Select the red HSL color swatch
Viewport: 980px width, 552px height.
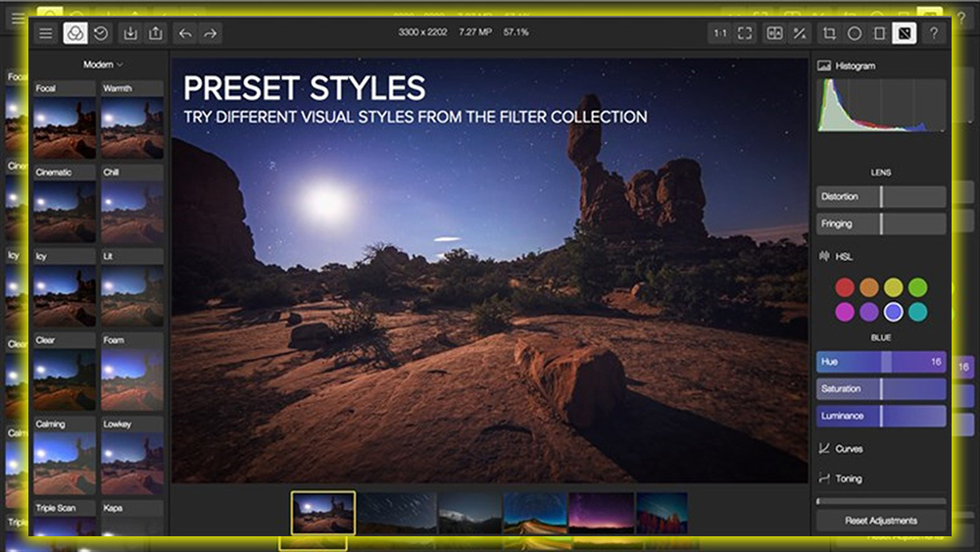tap(844, 287)
